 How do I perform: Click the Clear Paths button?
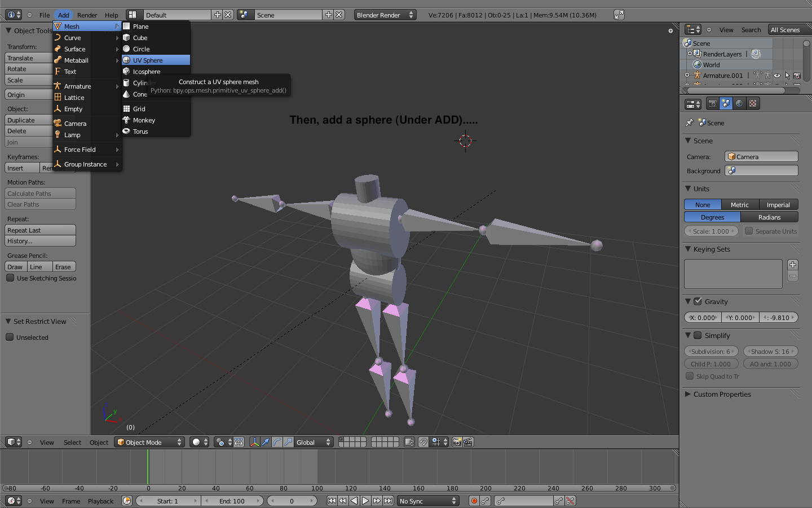click(x=40, y=204)
